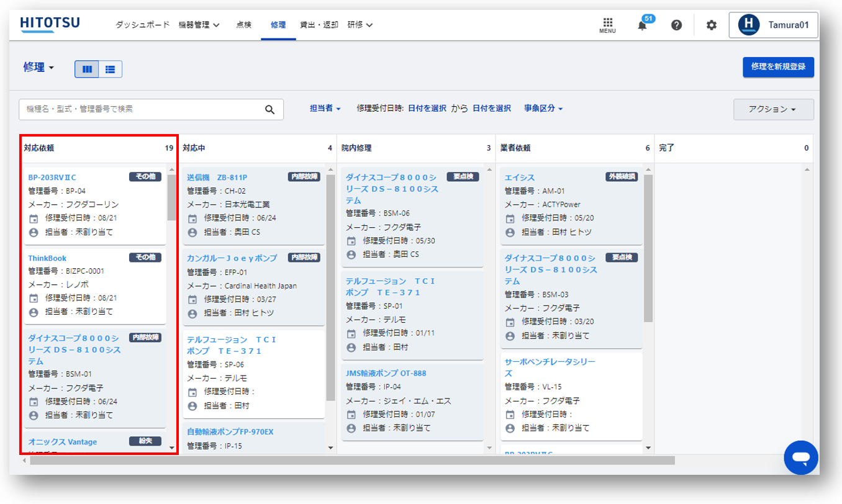
Task: Click the 外装破損 tag on エイシス
Action: tap(622, 177)
